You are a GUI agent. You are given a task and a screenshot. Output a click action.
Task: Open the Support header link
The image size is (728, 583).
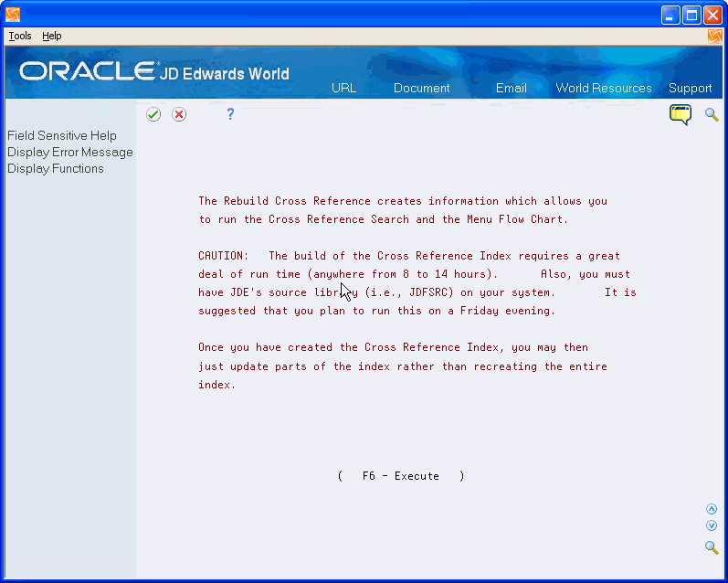pos(690,89)
